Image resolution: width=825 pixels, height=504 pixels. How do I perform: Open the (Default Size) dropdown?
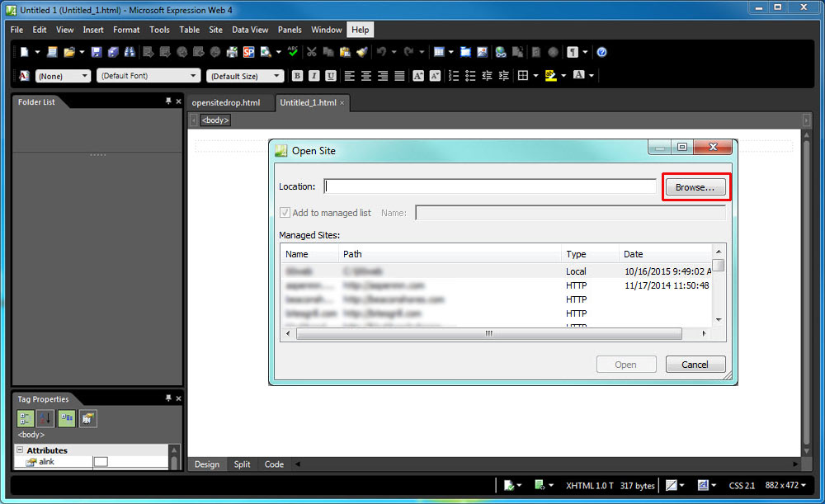pyautogui.click(x=245, y=76)
